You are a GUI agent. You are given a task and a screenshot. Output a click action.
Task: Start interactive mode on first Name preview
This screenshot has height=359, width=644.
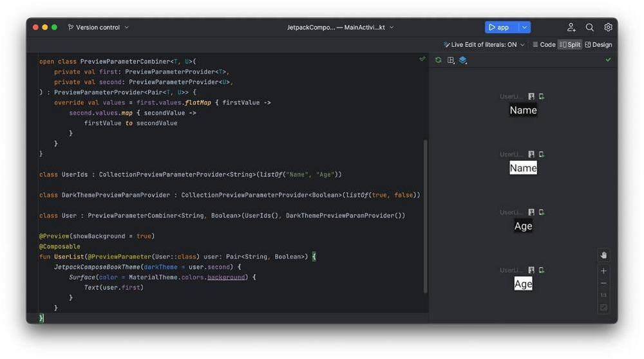(x=531, y=97)
